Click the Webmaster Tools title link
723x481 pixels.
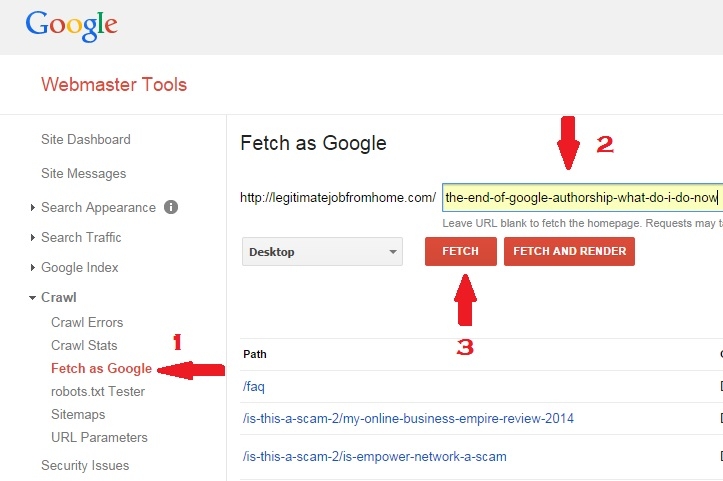[114, 84]
